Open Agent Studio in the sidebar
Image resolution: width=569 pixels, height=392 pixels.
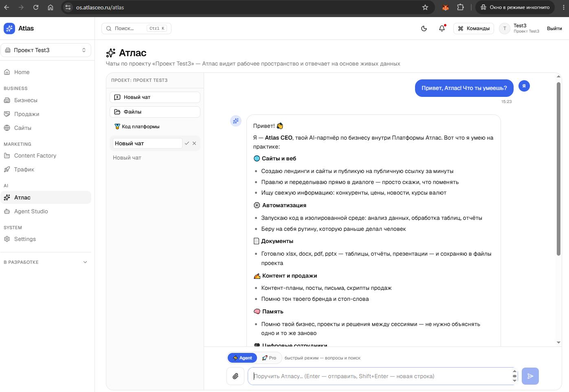pos(46,211)
